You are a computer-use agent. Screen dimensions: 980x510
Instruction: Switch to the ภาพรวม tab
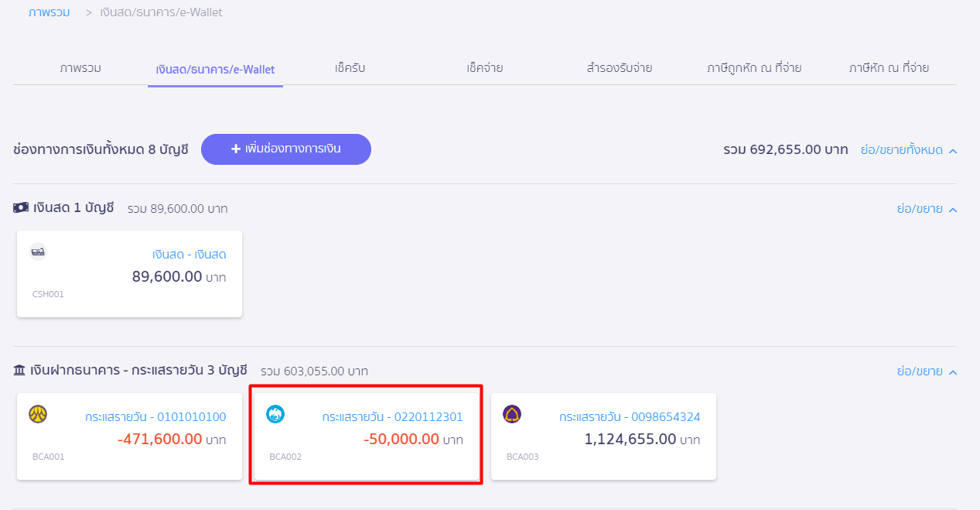[x=80, y=68]
